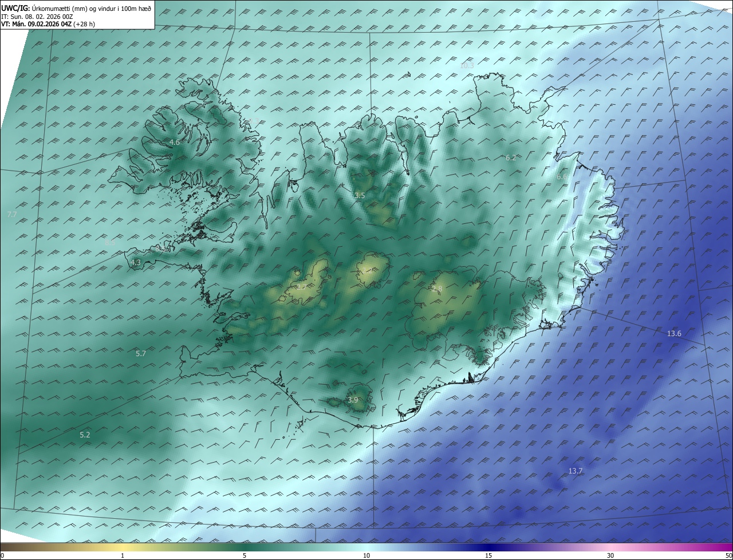The image size is (733, 560).
Task: Click the VT: Mán. 09.02.2026 04Z line
Action: [48, 24]
